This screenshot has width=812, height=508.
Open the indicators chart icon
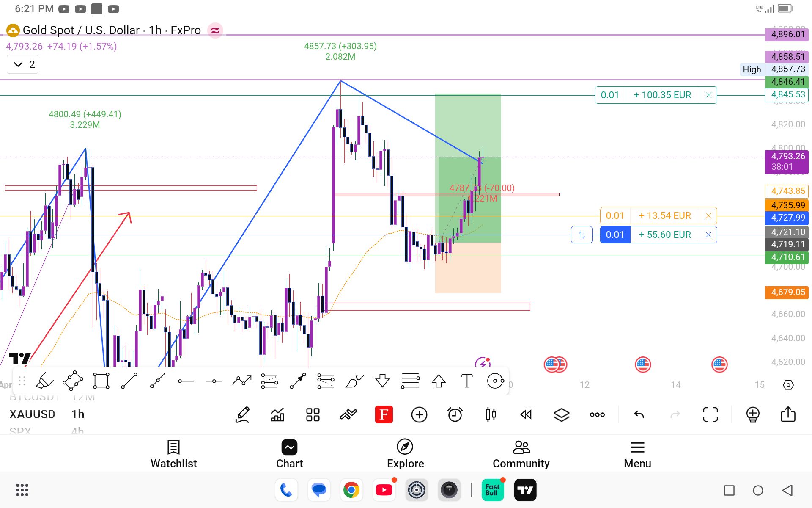pos(277,414)
